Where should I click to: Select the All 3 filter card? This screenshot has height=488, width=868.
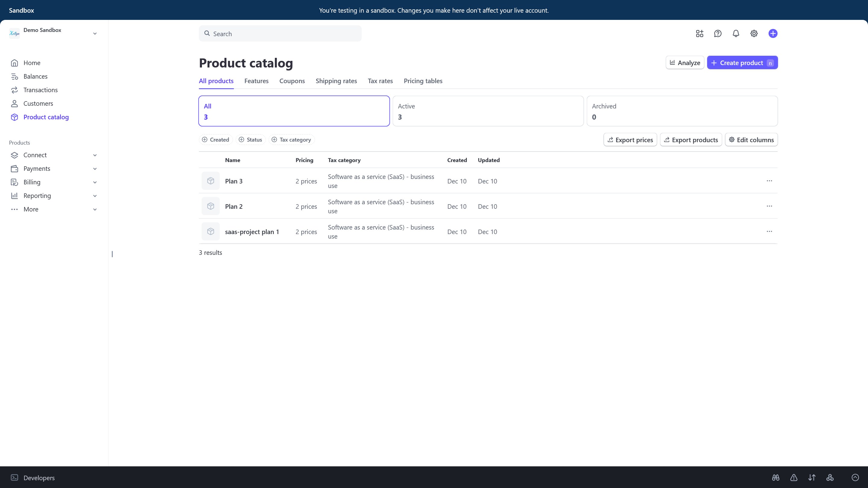point(294,111)
